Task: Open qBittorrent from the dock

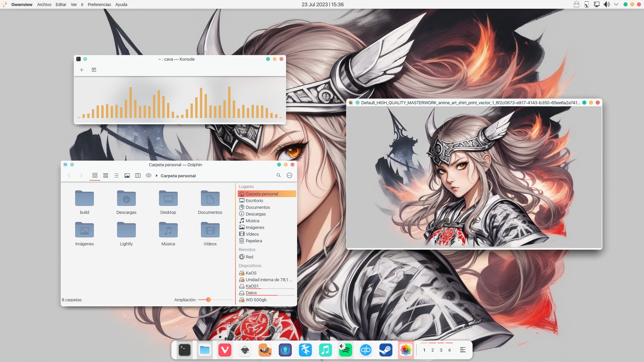Action: pyautogui.click(x=366, y=350)
